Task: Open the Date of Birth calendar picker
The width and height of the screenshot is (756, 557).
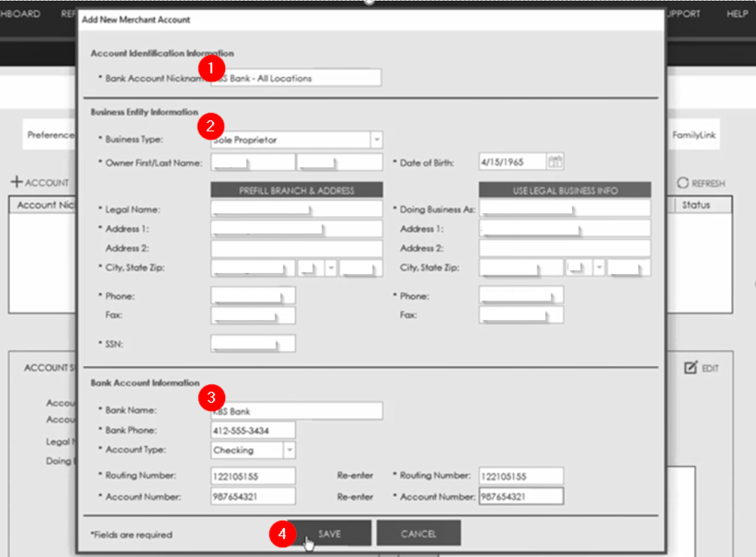Action: [x=556, y=162]
